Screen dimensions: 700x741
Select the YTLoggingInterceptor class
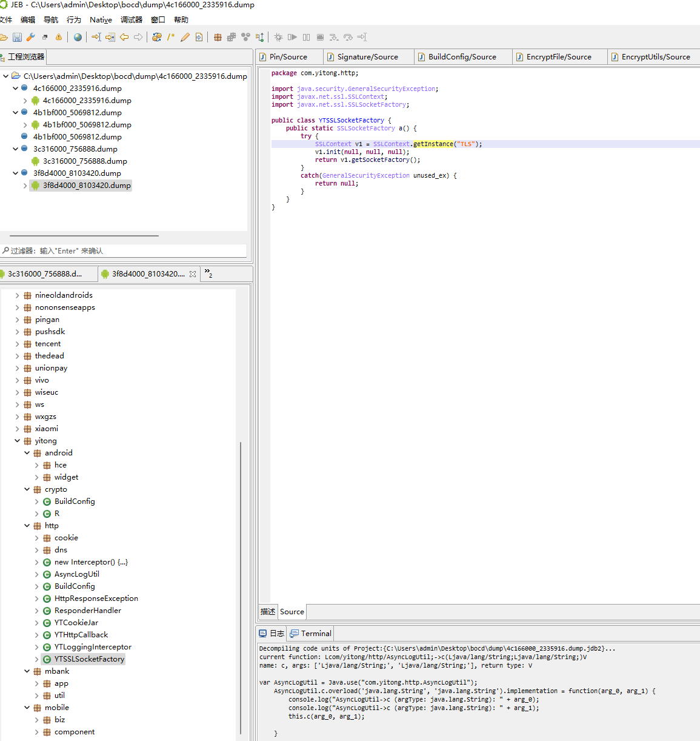pos(93,647)
